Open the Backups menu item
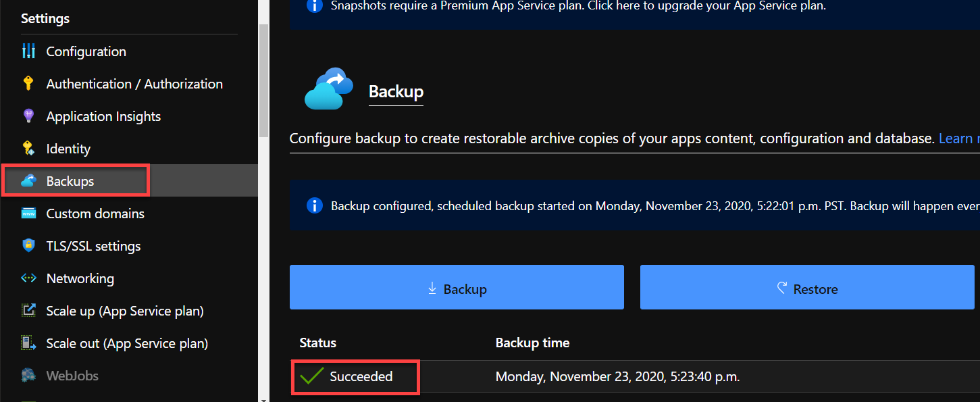980x402 pixels. [x=70, y=181]
